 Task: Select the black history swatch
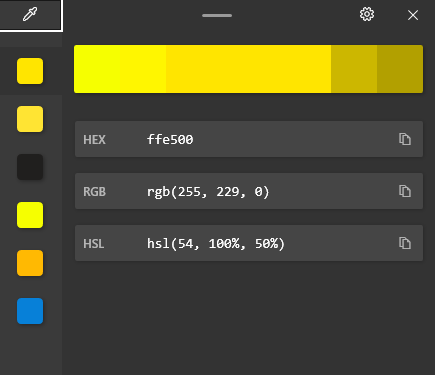[x=30, y=167]
